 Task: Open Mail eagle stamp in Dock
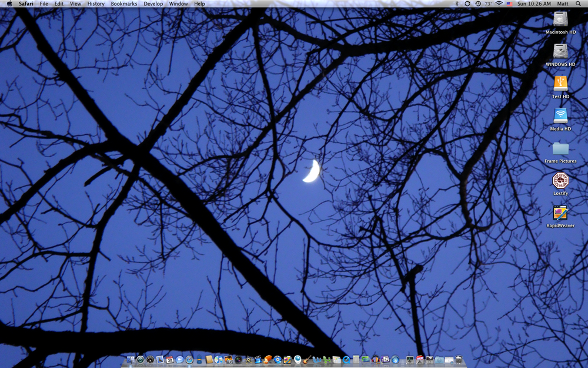(160, 360)
